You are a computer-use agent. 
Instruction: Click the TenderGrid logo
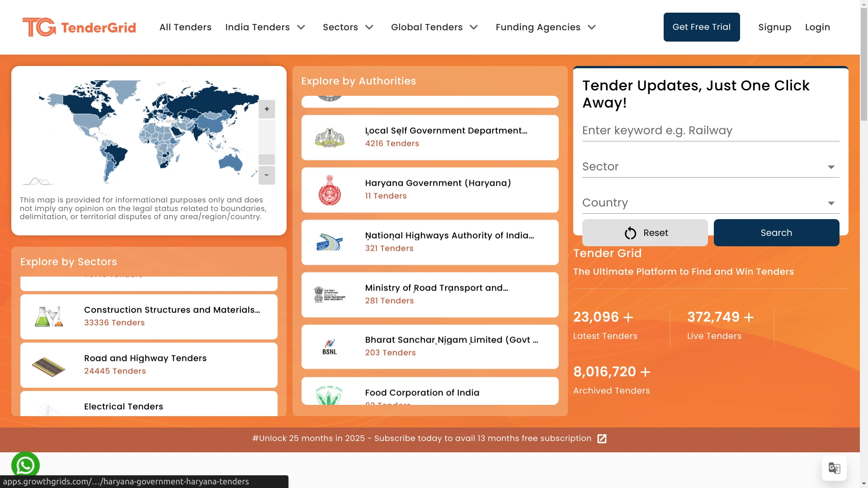(x=79, y=27)
